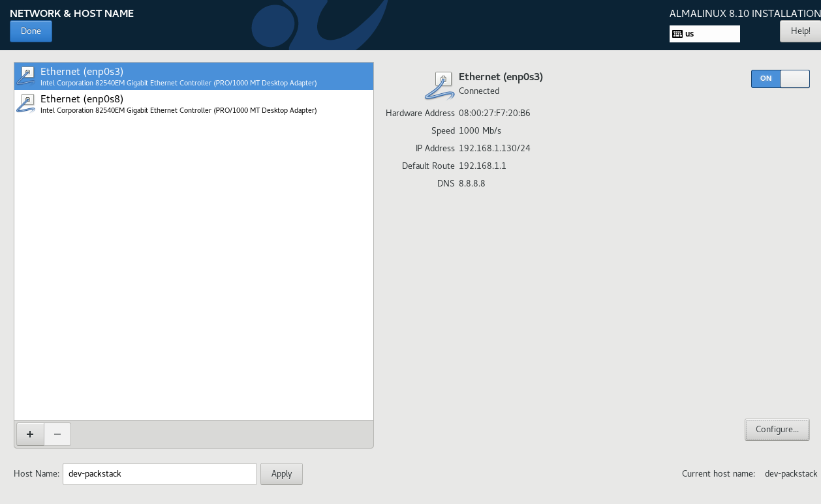Add a new network device with plus

[x=29, y=434]
